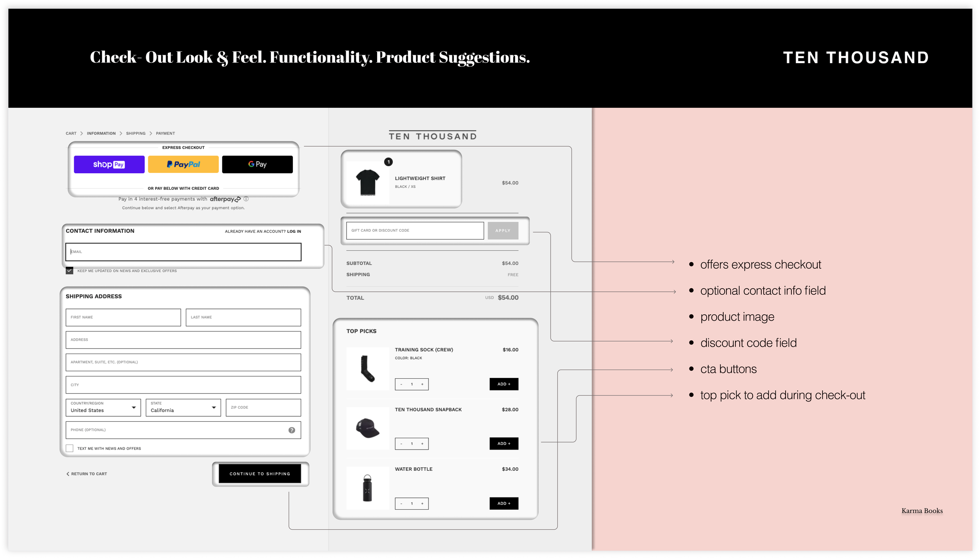Click the 'TEN THOUSAND SNAPBACK' title
This screenshot has width=980, height=559.
coord(428,409)
